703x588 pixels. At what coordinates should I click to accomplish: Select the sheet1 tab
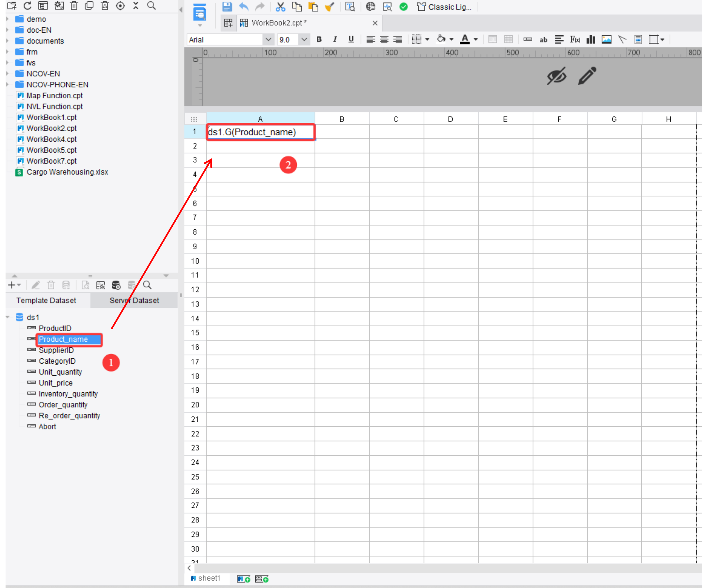click(x=206, y=579)
